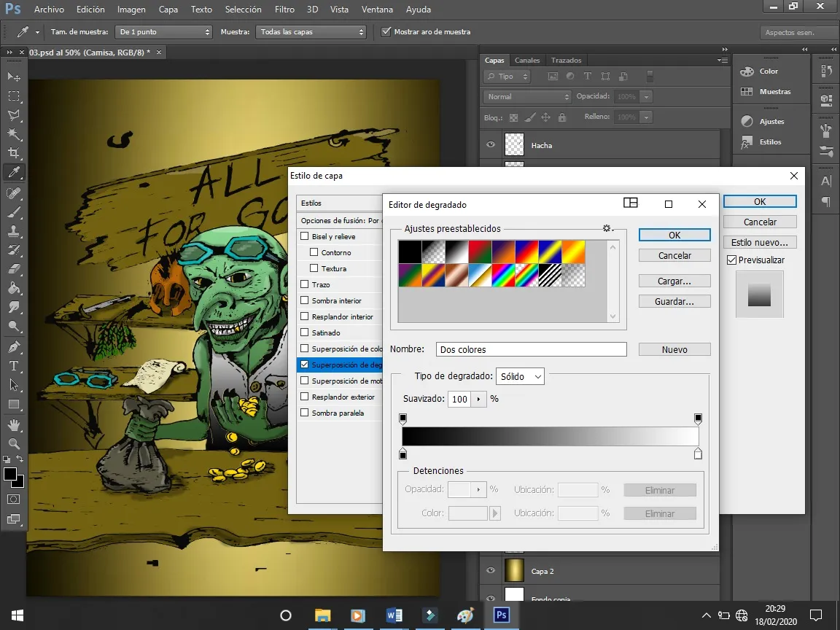The height and width of the screenshot is (630, 840).
Task: Click Cargar... button
Action: pos(674,281)
